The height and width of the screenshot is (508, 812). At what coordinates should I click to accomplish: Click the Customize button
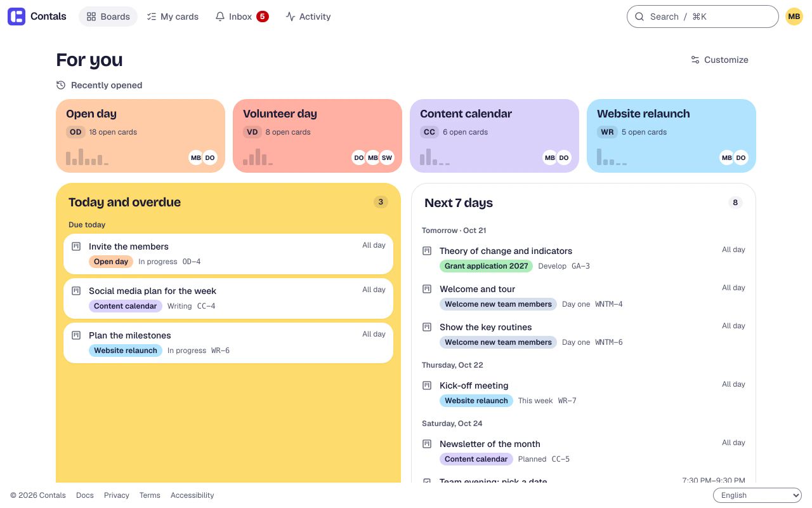(x=719, y=60)
